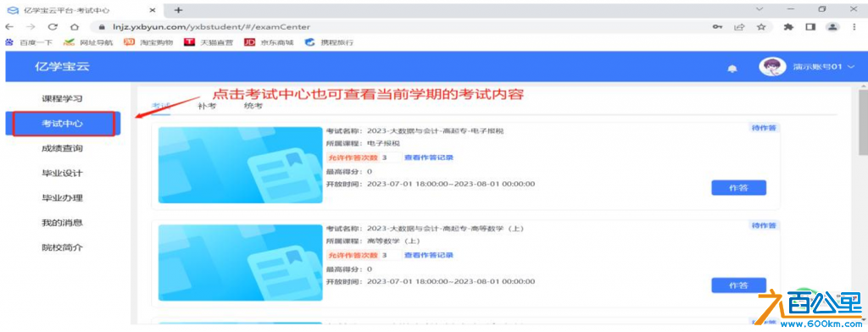868x332 pixels.
Task: View 查看作答记录 for 电子报税 exam
Action: pos(429,158)
